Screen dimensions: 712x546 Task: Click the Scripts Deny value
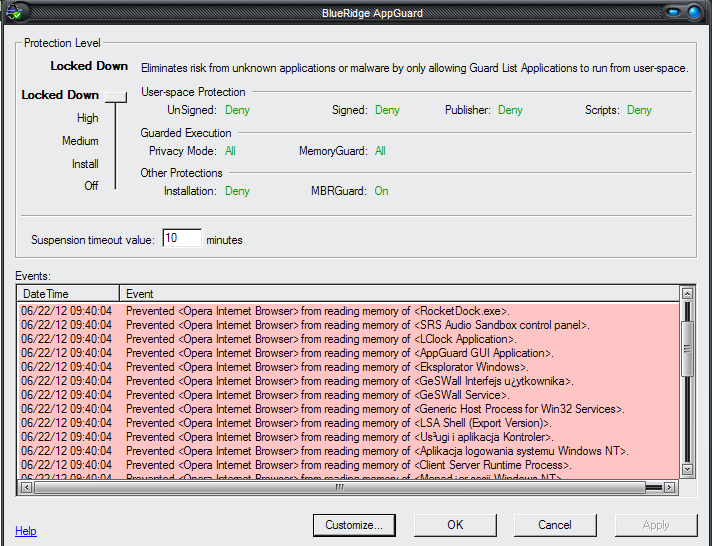(639, 110)
